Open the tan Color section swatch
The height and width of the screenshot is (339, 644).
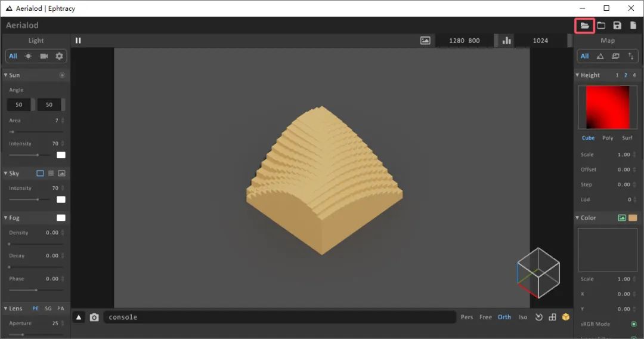(x=633, y=218)
